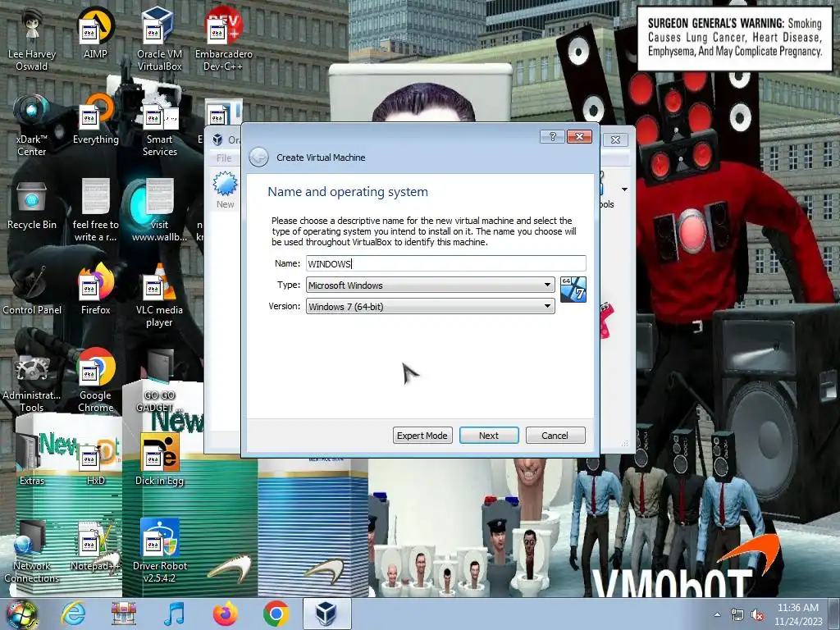The height and width of the screenshot is (630, 840).
Task: Launch Firefox from the taskbar
Action: 226,614
